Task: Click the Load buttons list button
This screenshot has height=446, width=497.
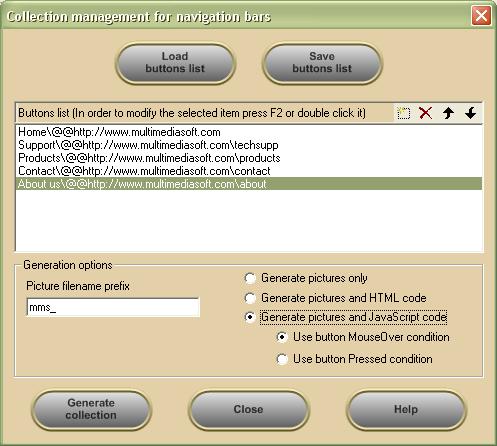Action: pos(175,63)
